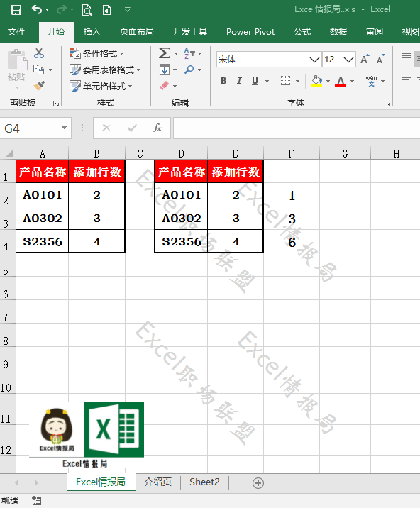Screen dimensions: 420x508
Task: Open the 开发工具 tab
Action: click(x=189, y=32)
